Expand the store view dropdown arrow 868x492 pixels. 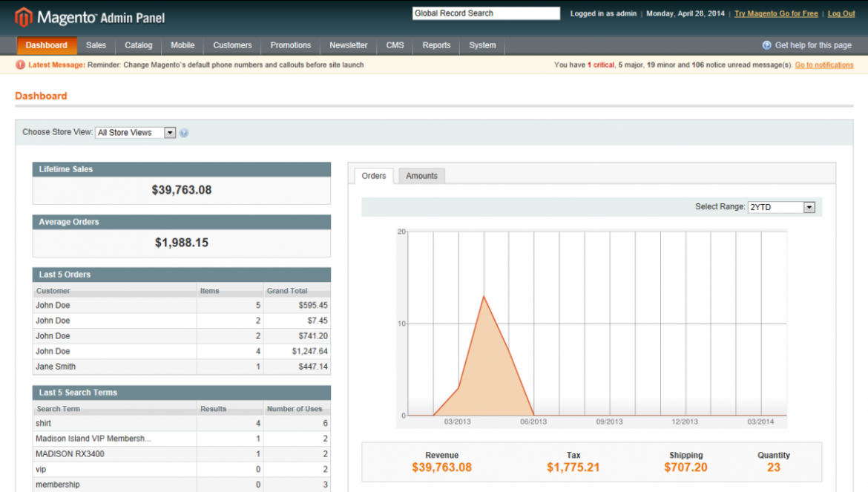click(x=169, y=132)
